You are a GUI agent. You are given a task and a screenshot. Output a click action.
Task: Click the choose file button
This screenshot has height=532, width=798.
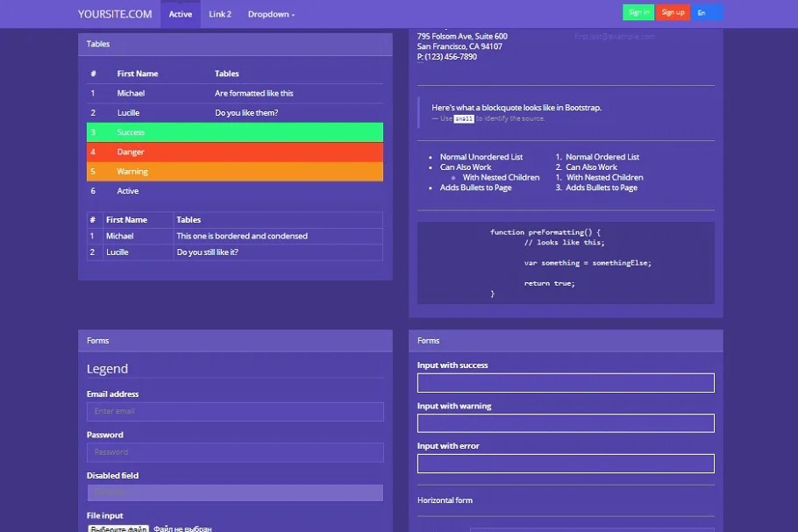pyautogui.click(x=118, y=528)
